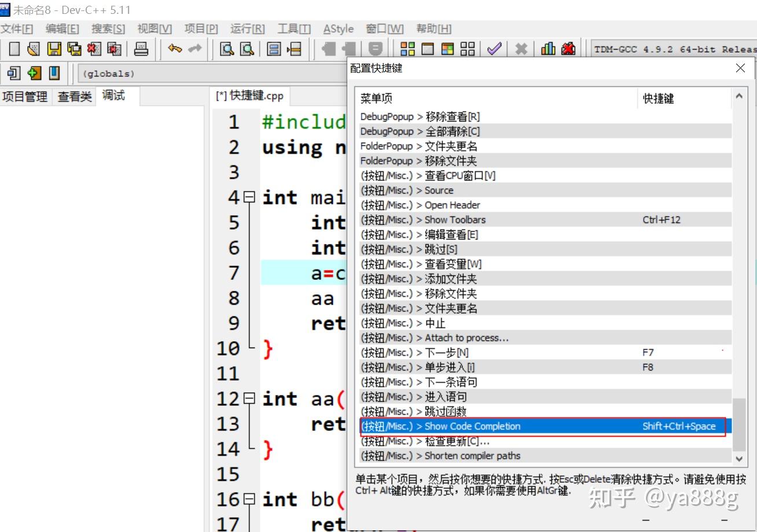The width and height of the screenshot is (757, 532).
Task: Open the 工具[T] menu
Action: [294, 29]
